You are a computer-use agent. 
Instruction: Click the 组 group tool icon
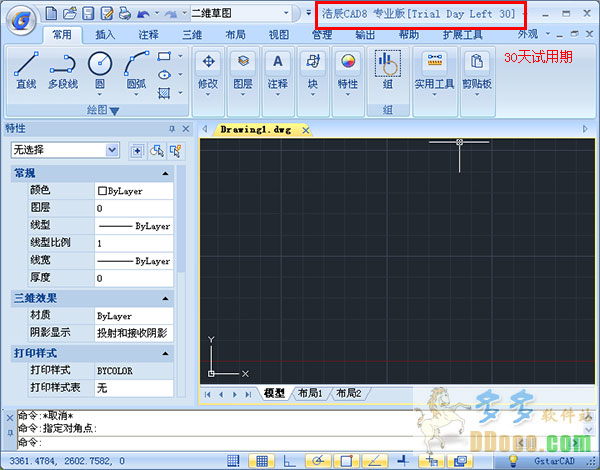[x=388, y=63]
